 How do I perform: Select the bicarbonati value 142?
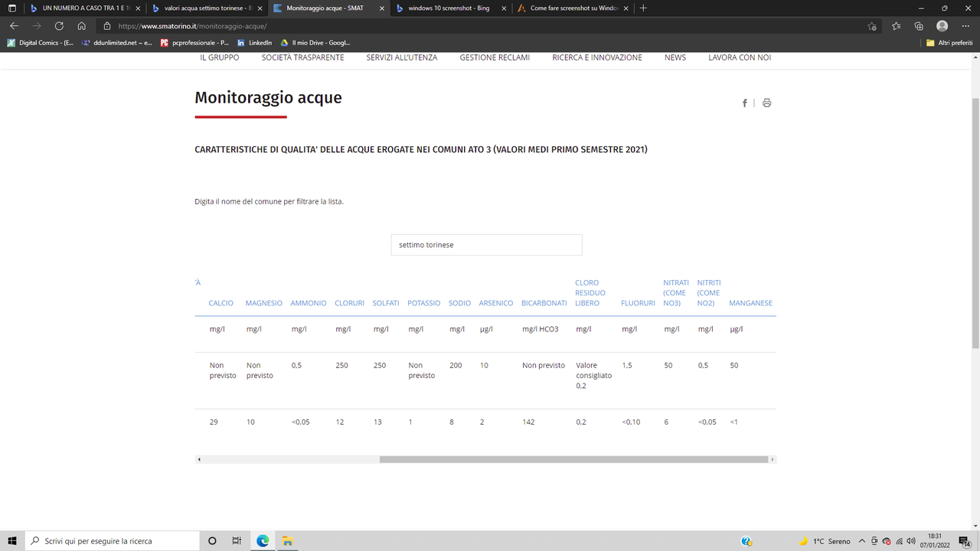pos(528,422)
